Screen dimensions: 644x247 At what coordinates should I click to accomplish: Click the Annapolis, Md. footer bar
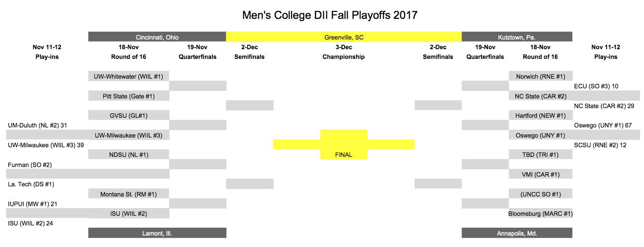click(x=517, y=233)
